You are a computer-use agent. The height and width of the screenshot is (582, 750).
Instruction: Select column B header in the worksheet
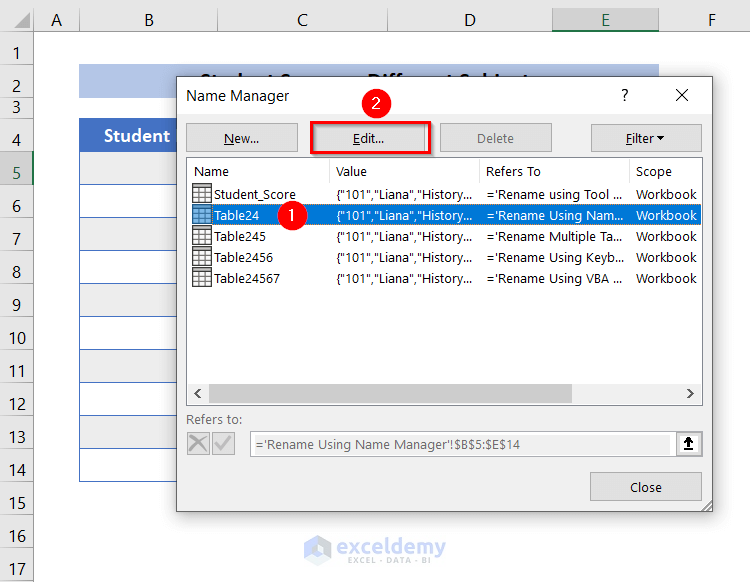[149, 21]
